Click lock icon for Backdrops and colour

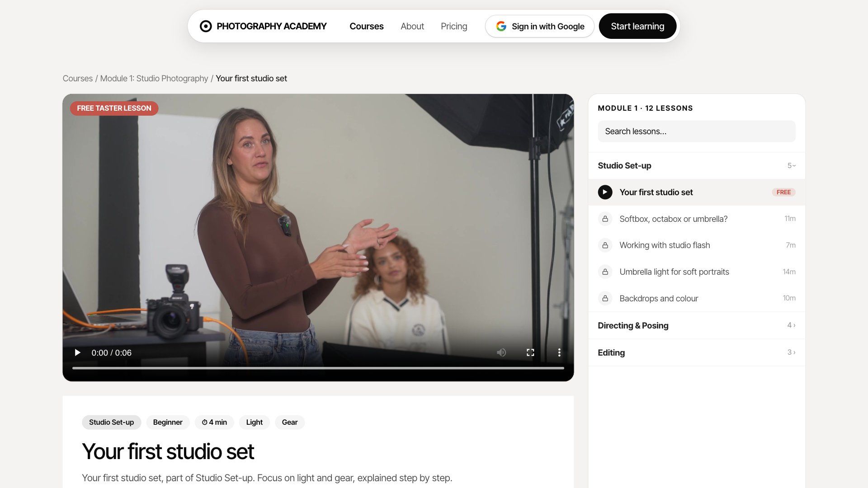605,298
